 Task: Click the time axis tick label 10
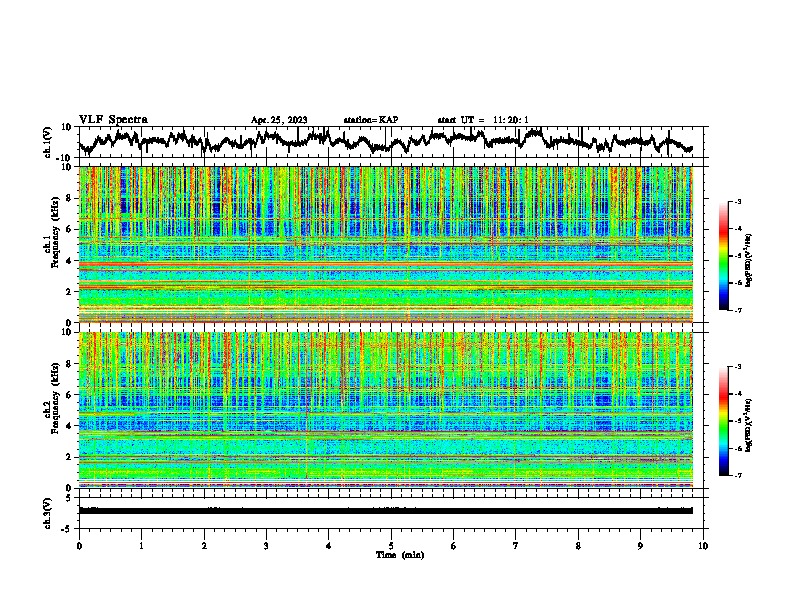coord(703,546)
